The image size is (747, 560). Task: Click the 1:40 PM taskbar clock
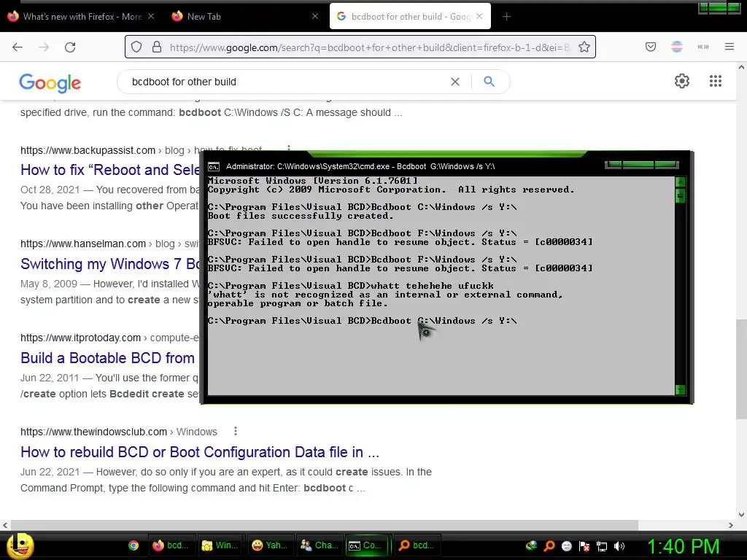[x=683, y=546]
